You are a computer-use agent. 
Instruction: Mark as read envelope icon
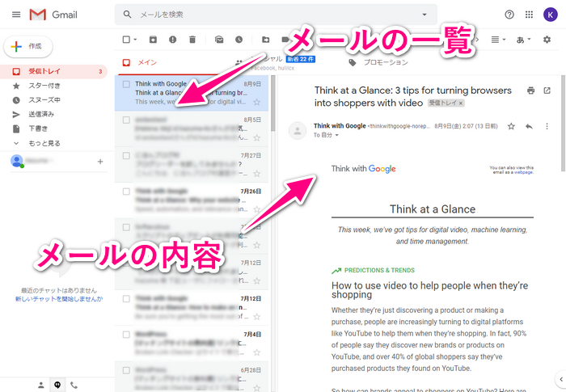coord(219,40)
